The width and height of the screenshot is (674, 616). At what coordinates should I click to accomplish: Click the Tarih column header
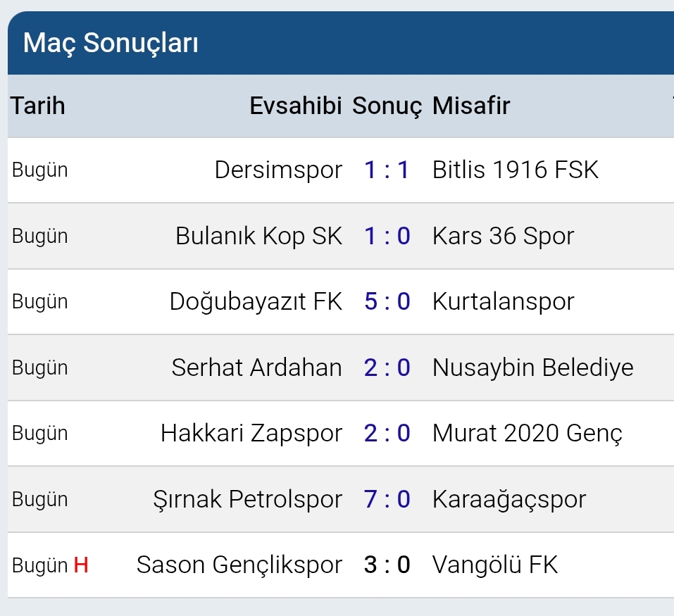point(38,106)
